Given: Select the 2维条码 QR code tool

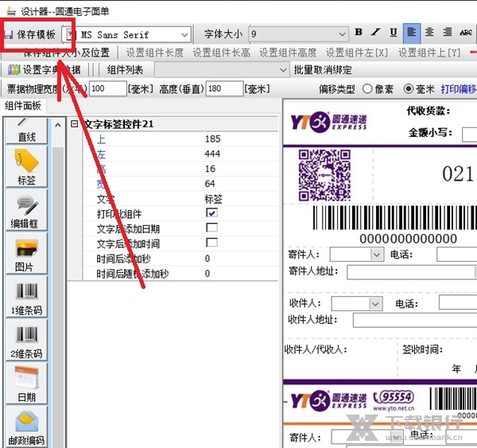Looking at the screenshot, I should (26, 341).
